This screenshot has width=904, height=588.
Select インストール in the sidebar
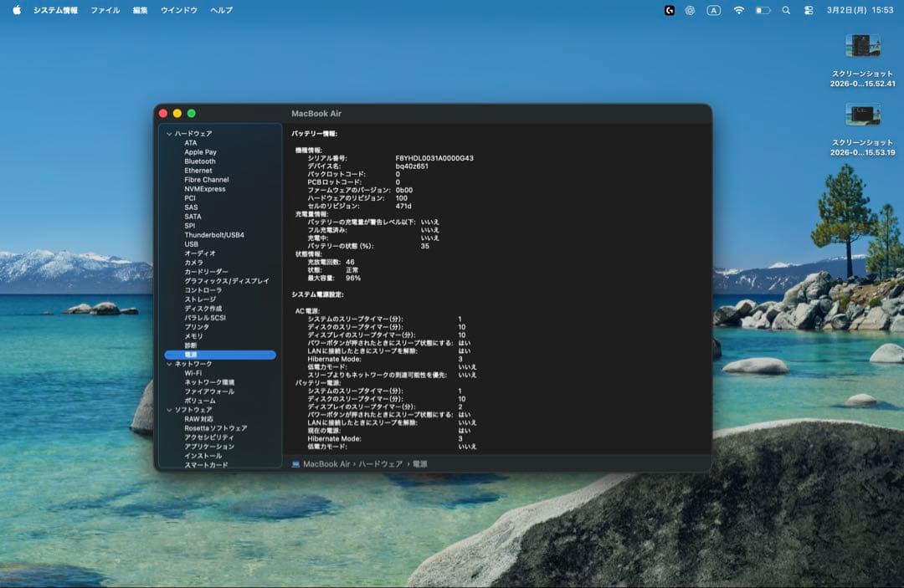(x=203, y=456)
